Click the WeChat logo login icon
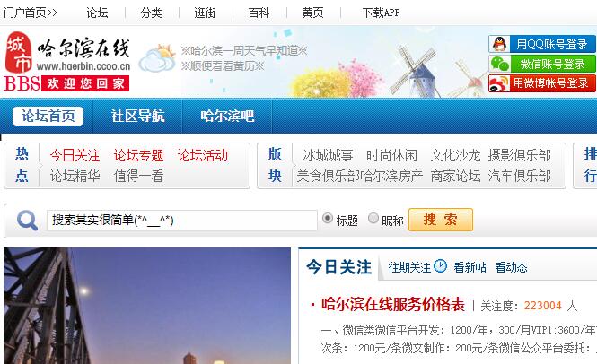Viewport: 597px width, 364px height. [499, 64]
